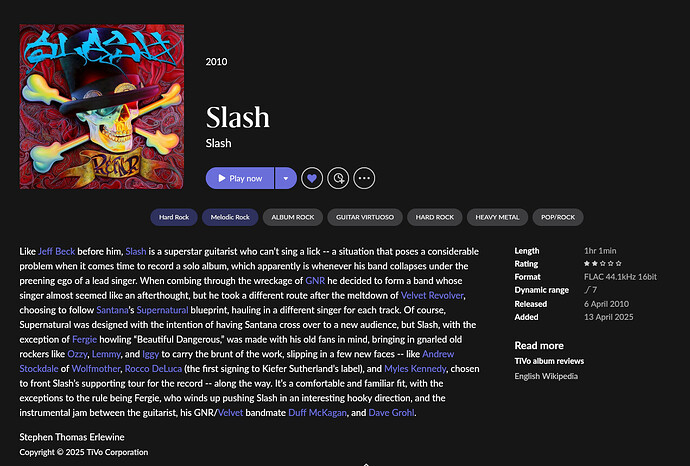This screenshot has height=466, width=690.
Task: Expand the chevron at bottom of page
Action: tap(366, 464)
